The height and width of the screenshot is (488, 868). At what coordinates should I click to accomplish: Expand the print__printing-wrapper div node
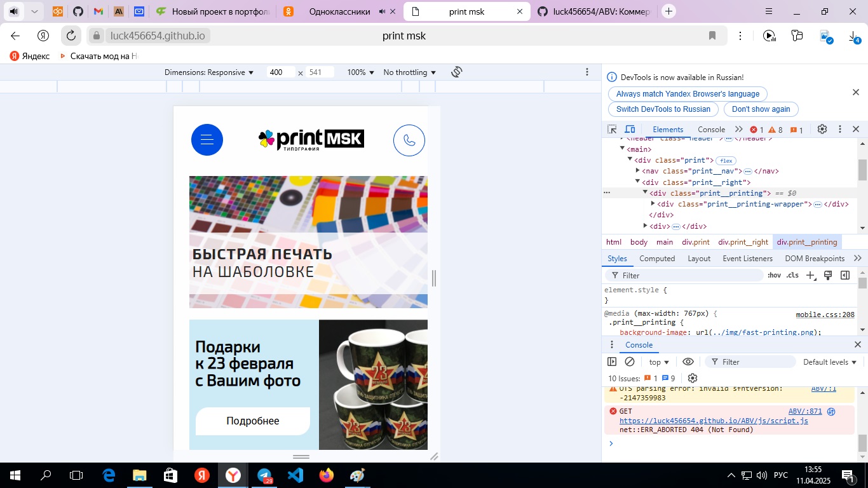click(x=653, y=204)
